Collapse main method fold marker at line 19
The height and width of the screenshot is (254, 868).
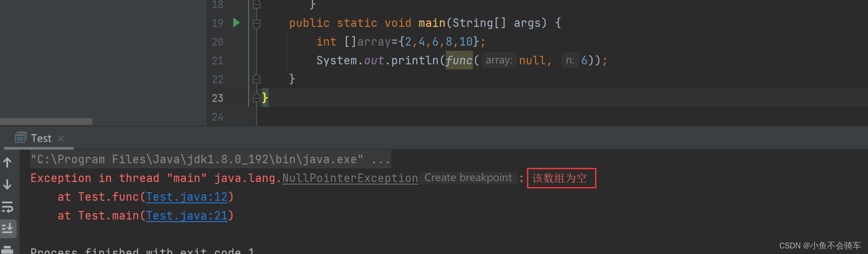pyautogui.click(x=256, y=23)
